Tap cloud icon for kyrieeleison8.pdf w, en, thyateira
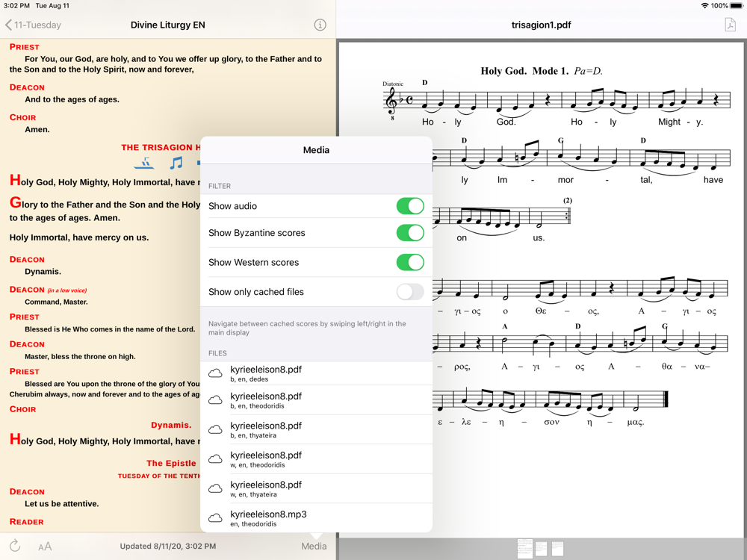The height and width of the screenshot is (560, 747). click(216, 488)
